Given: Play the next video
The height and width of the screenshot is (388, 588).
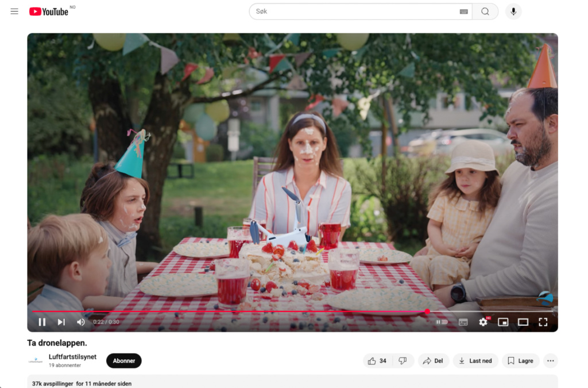Looking at the screenshot, I should click(x=61, y=322).
